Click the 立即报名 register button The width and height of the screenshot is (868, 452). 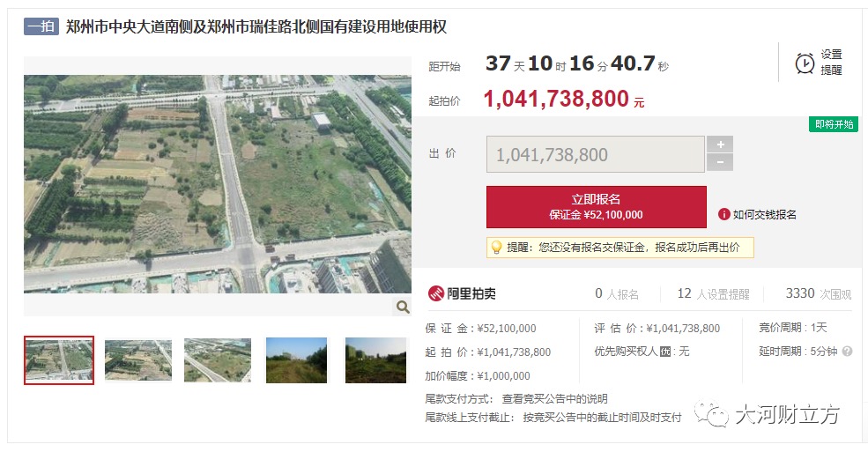[x=597, y=207]
